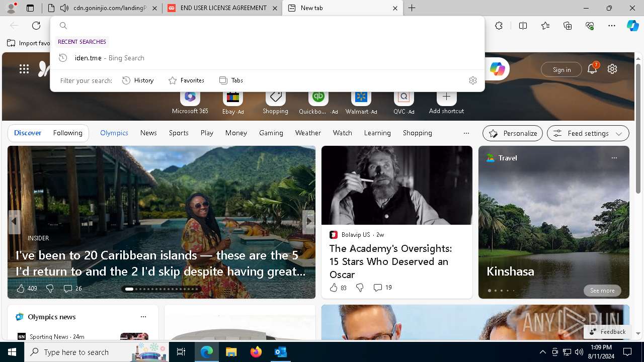Select recent search iden.tme

pos(267,58)
